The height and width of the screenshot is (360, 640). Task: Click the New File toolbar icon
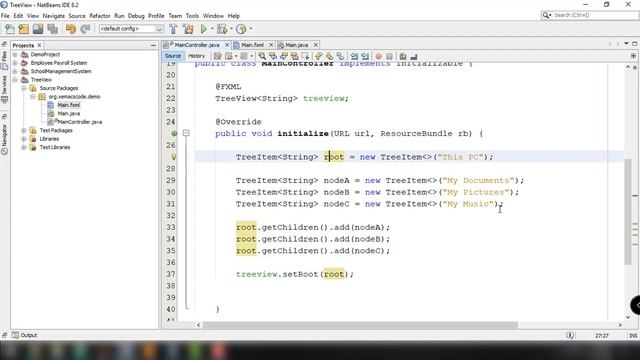[x=9, y=29]
